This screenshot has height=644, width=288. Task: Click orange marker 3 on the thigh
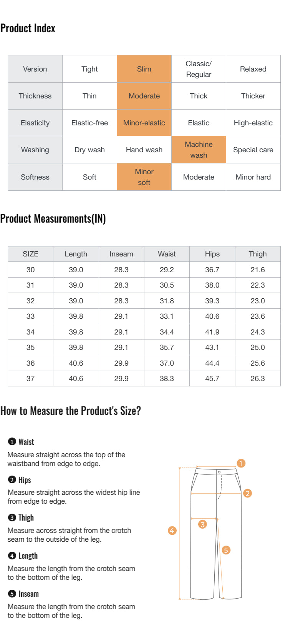coord(202,524)
